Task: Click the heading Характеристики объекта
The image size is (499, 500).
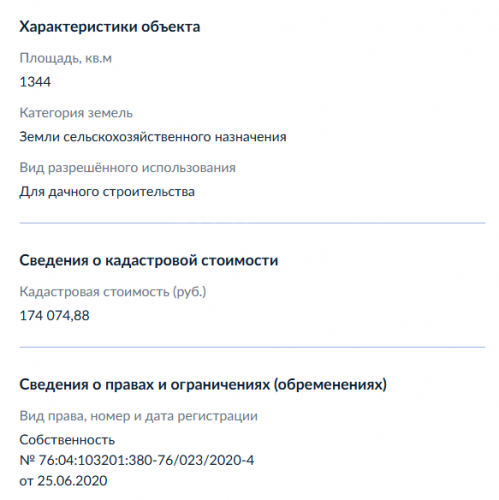Action: [110, 27]
